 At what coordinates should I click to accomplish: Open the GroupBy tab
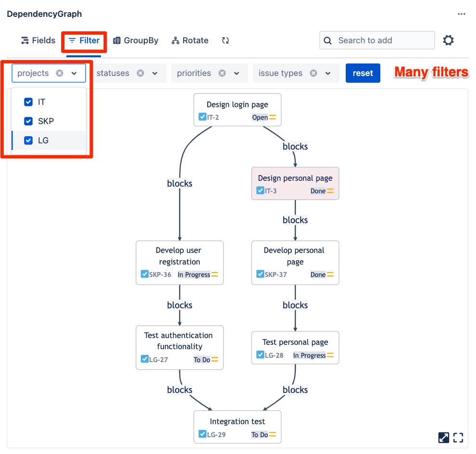click(x=136, y=41)
